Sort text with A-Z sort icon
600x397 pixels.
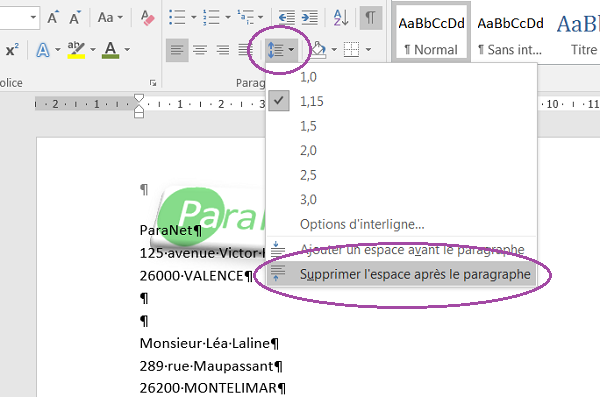point(341,18)
